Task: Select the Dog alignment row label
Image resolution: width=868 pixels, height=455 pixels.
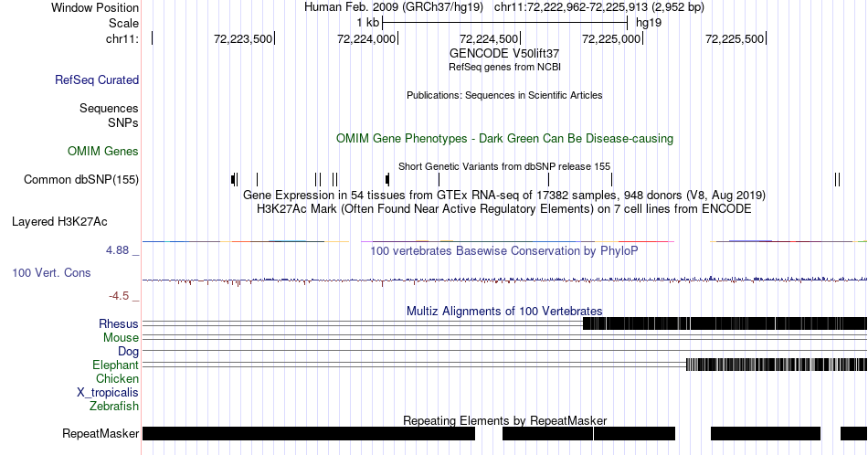Action: point(128,352)
